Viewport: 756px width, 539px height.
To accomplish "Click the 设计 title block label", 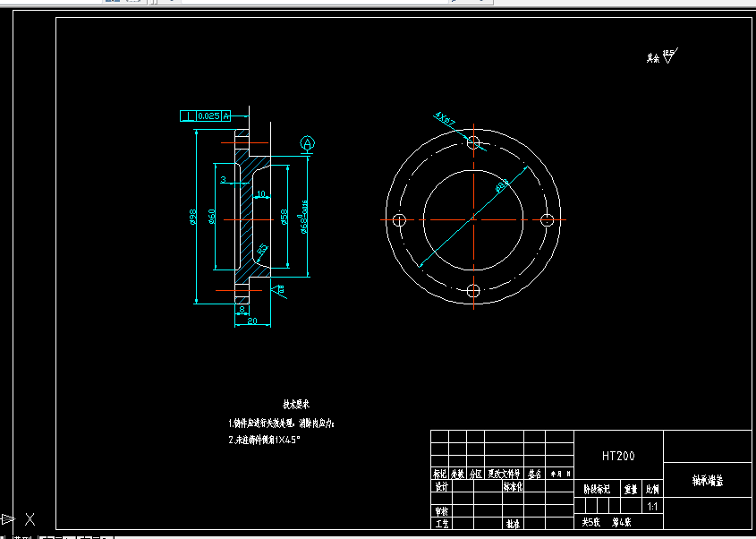I will tap(441, 486).
